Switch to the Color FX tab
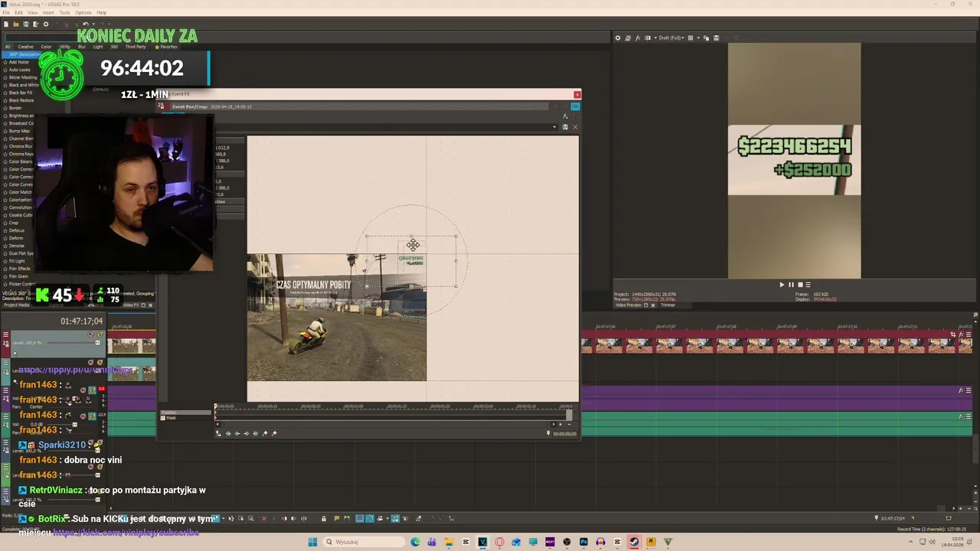Viewport: 980px width, 551px height. pyautogui.click(x=46, y=47)
